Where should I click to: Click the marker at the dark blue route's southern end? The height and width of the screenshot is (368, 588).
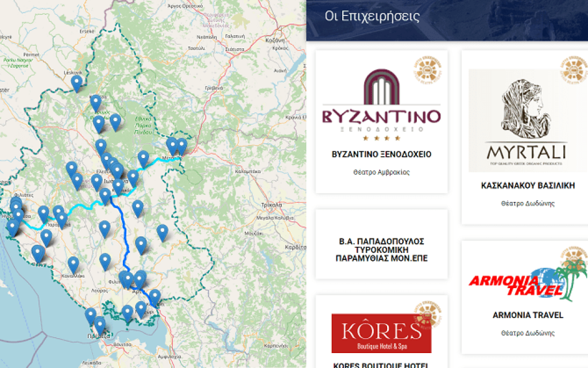pos(154,296)
